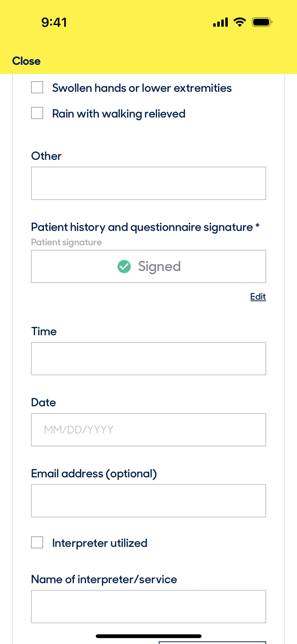297x644 pixels.
Task: Tap the Close button in header
Action: [26, 61]
